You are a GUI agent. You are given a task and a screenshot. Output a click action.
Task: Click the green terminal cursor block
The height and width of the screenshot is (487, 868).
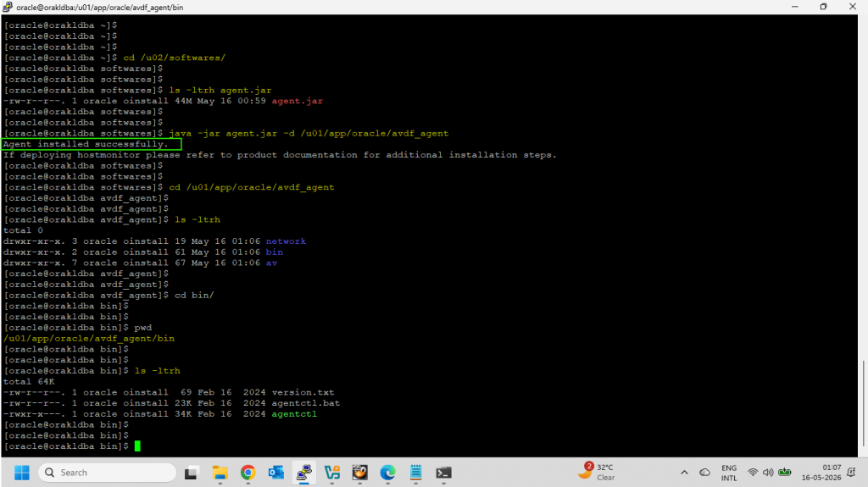tap(137, 446)
